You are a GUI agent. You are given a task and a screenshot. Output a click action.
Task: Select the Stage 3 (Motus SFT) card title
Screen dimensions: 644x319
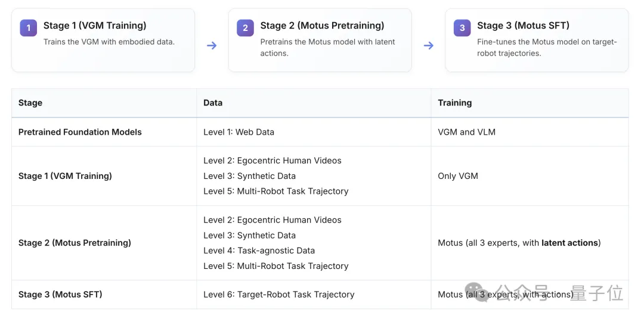click(523, 26)
